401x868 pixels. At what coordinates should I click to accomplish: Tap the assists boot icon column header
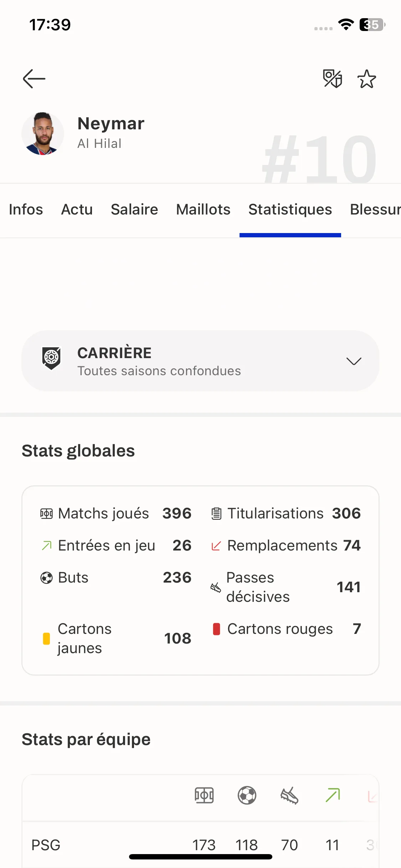coord(289,795)
